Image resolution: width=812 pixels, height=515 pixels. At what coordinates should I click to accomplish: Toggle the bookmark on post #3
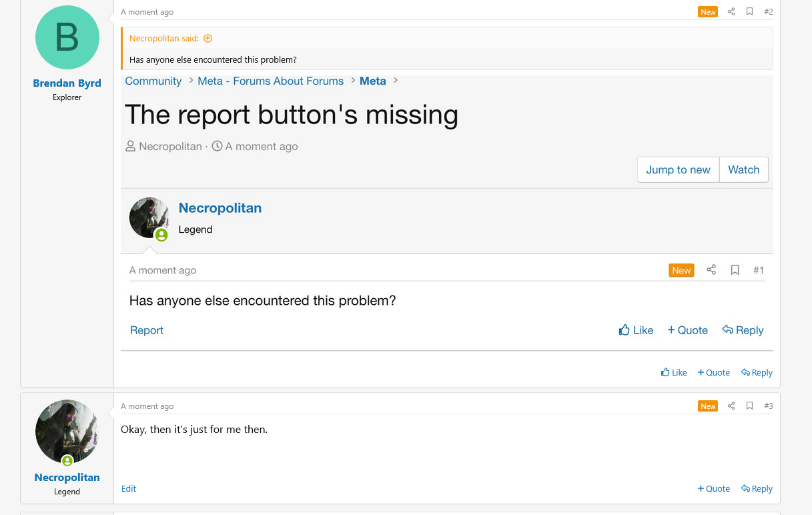pos(749,406)
